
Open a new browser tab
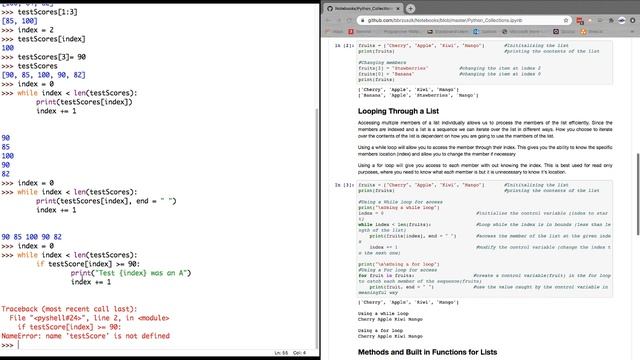[411, 8]
